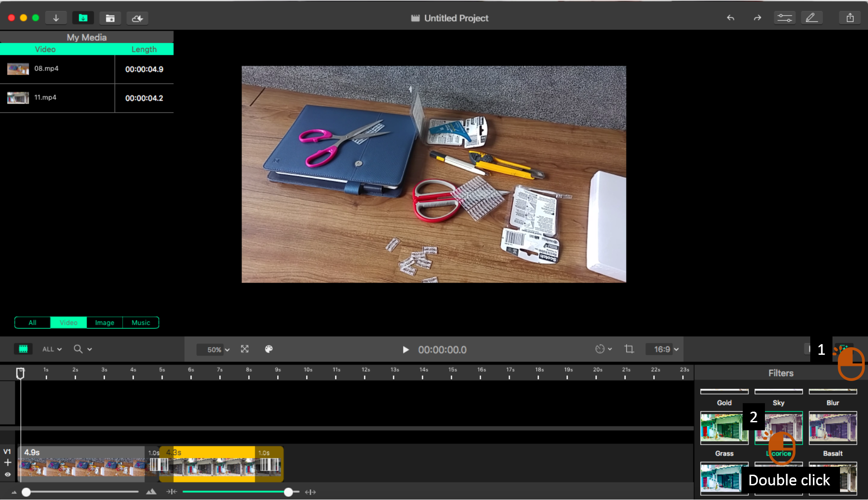
Task: Click the Untitled Project title
Action: (x=456, y=18)
